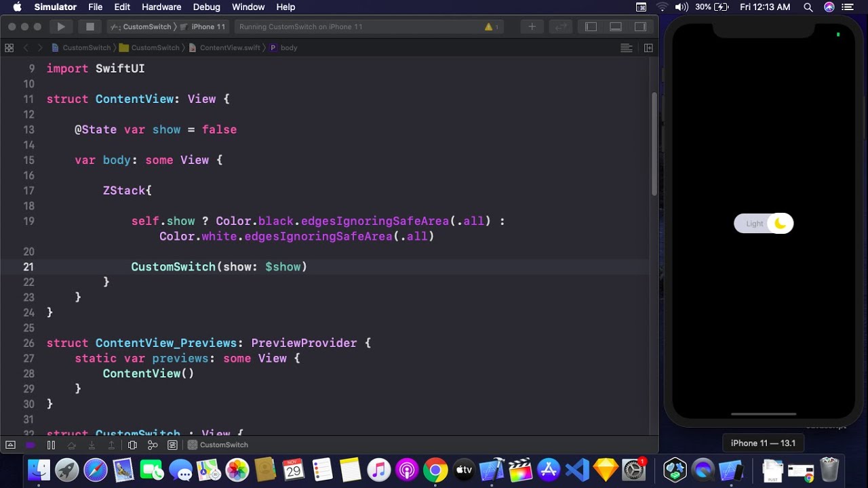Open the Help menu

285,7
